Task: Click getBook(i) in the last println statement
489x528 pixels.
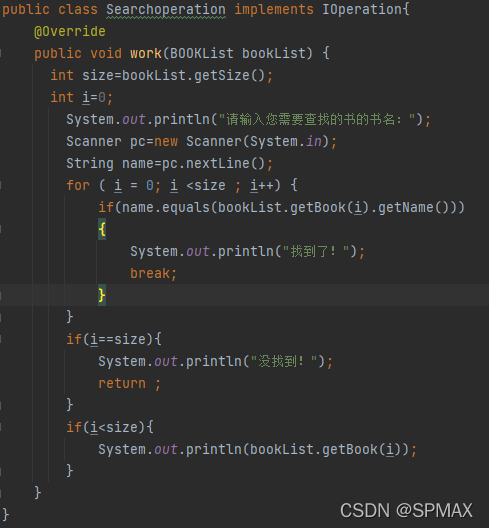Action: tap(361, 450)
